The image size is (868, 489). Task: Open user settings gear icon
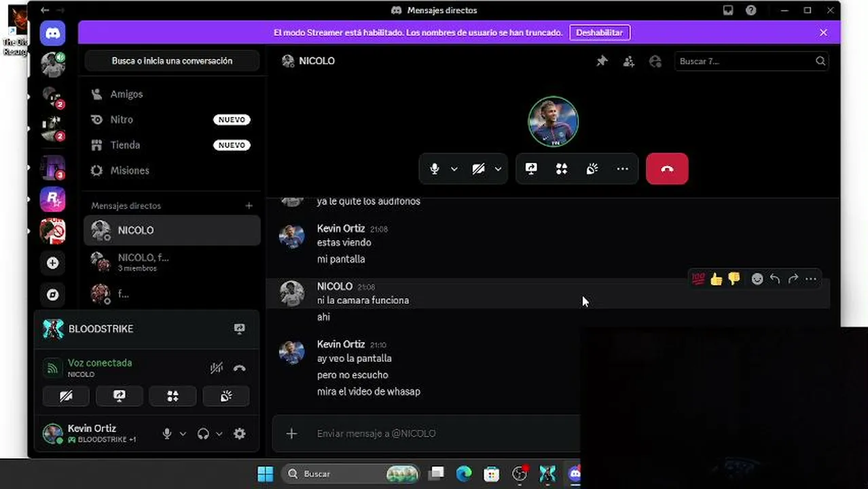click(x=240, y=433)
